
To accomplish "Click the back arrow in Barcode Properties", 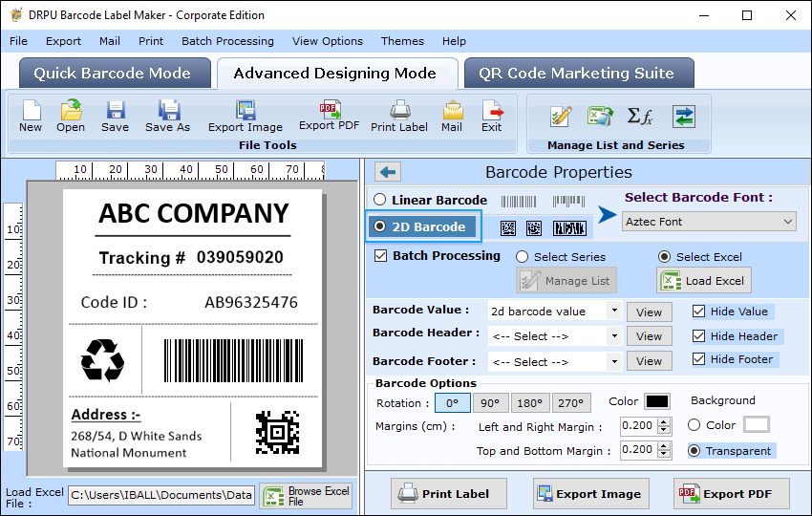I will 388,171.
